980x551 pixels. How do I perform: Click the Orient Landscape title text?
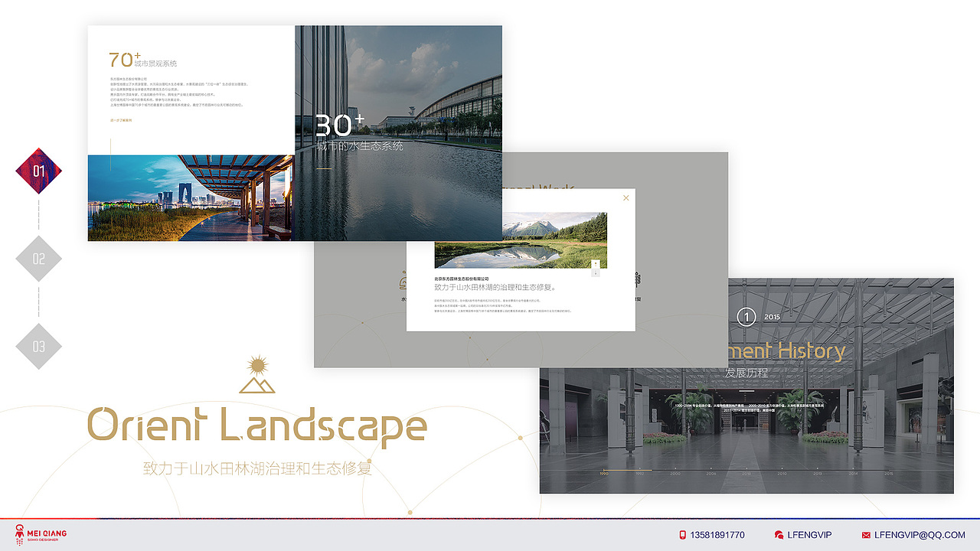(256, 425)
